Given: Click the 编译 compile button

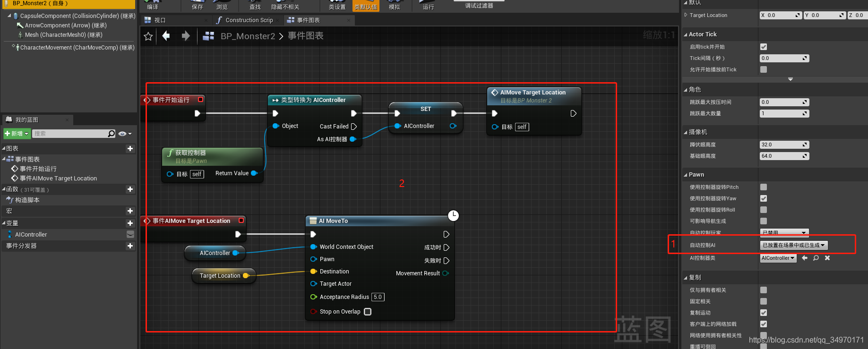Looking at the screenshot, I should (153, 5).
